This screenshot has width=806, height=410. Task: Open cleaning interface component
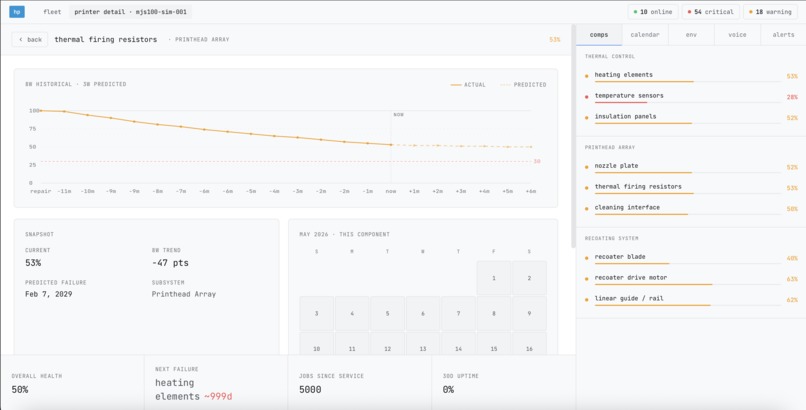(691, 209)
